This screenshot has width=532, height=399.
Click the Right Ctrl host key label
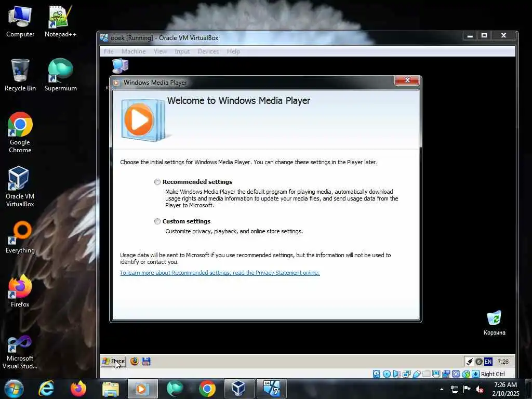pyautogui.click(x=493, y=374)
